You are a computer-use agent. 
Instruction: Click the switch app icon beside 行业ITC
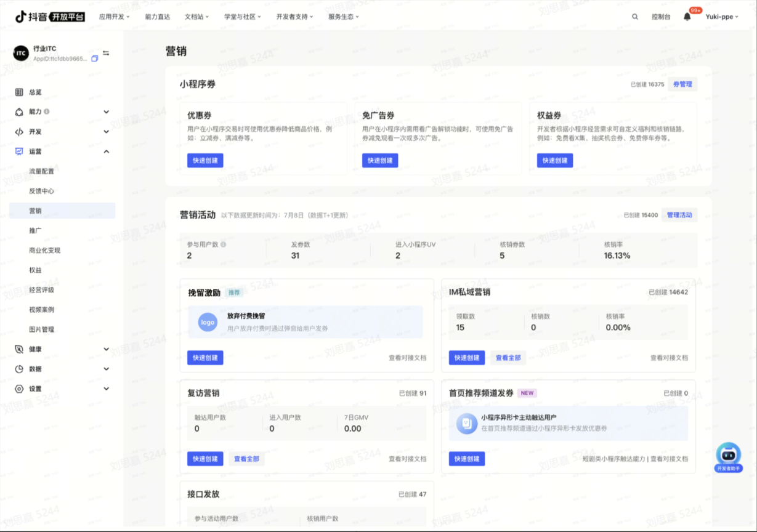coord(106,53)
